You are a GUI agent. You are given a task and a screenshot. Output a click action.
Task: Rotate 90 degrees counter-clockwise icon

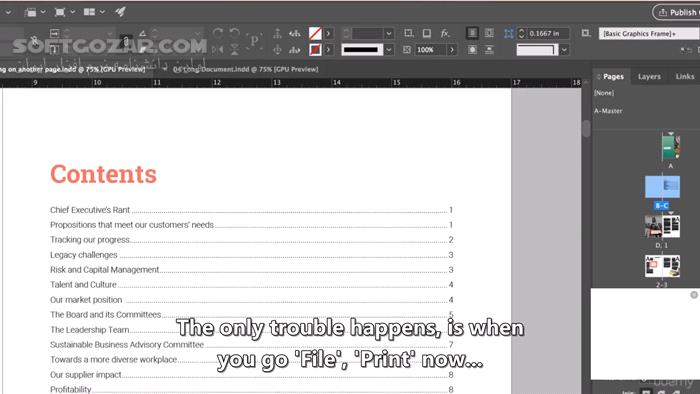[x=234, y=33]
